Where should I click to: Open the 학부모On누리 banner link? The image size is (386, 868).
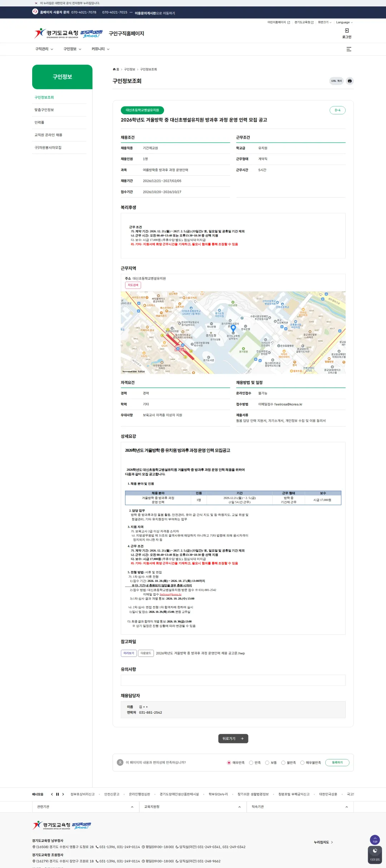click(218, 794)
